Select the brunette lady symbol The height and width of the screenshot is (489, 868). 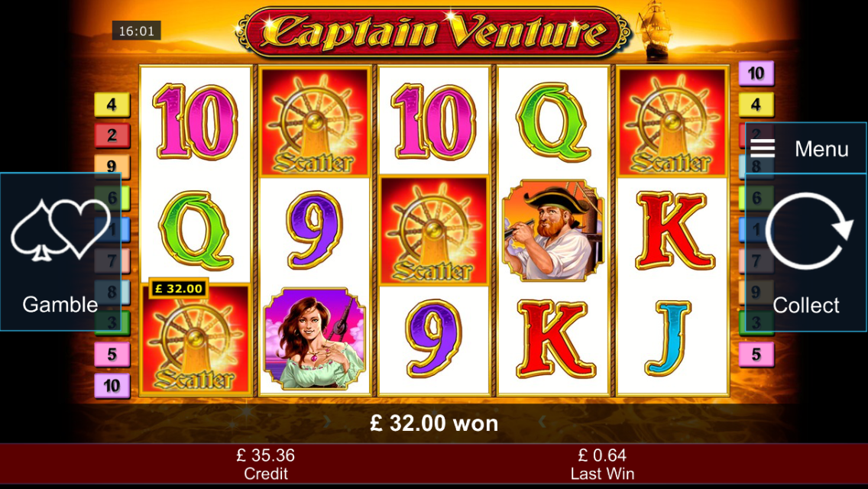[315, 338]
